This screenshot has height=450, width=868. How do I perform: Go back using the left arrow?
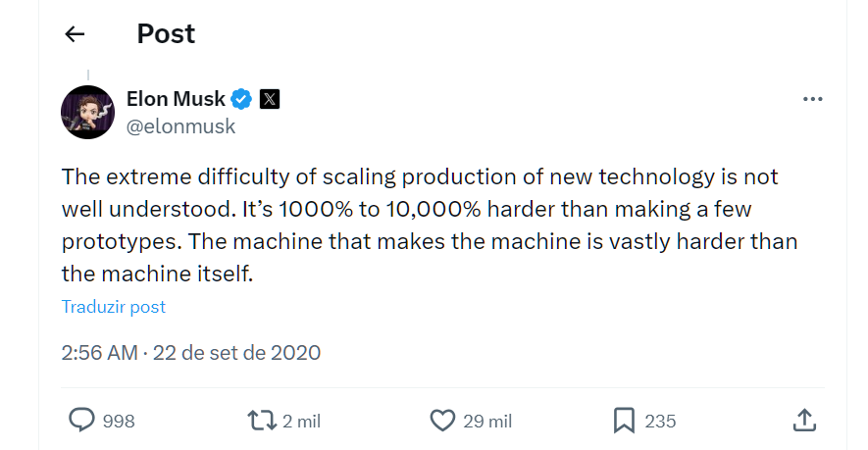pyautogui.click(x=75, y=34)
